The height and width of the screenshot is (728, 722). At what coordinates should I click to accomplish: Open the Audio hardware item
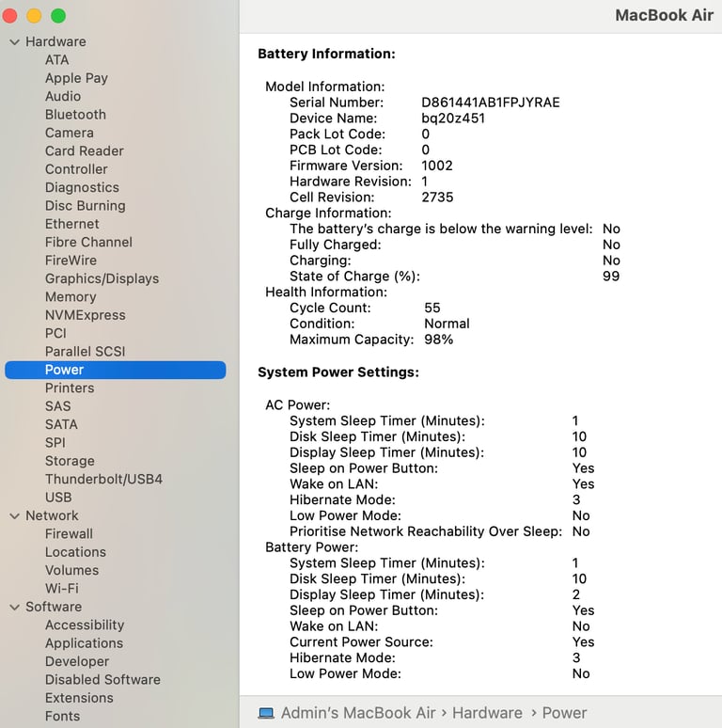(x=63, y=96)
